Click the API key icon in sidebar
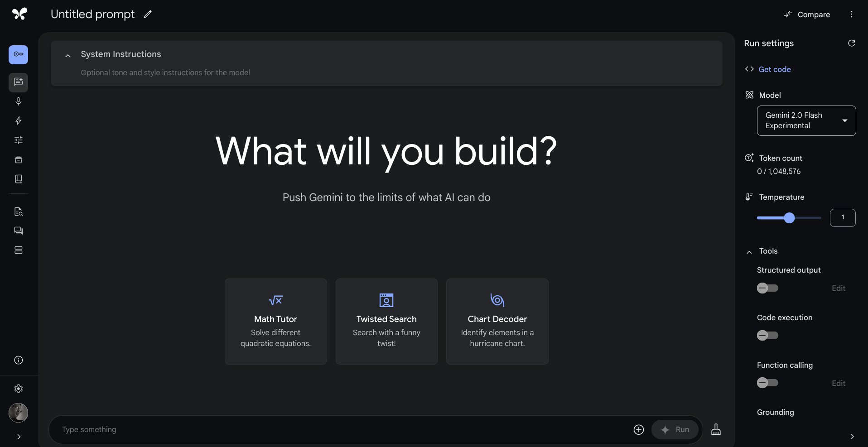 coord(19,54)
